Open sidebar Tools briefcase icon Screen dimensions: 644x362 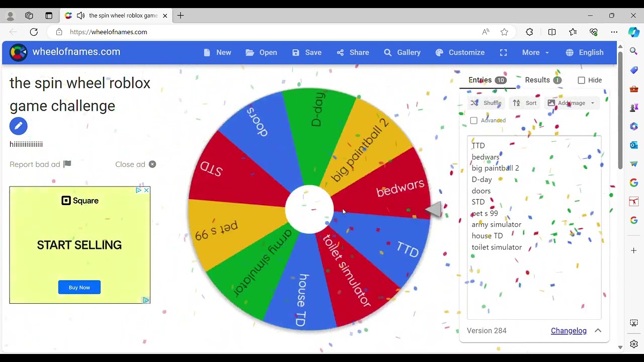tap(634, 89)
